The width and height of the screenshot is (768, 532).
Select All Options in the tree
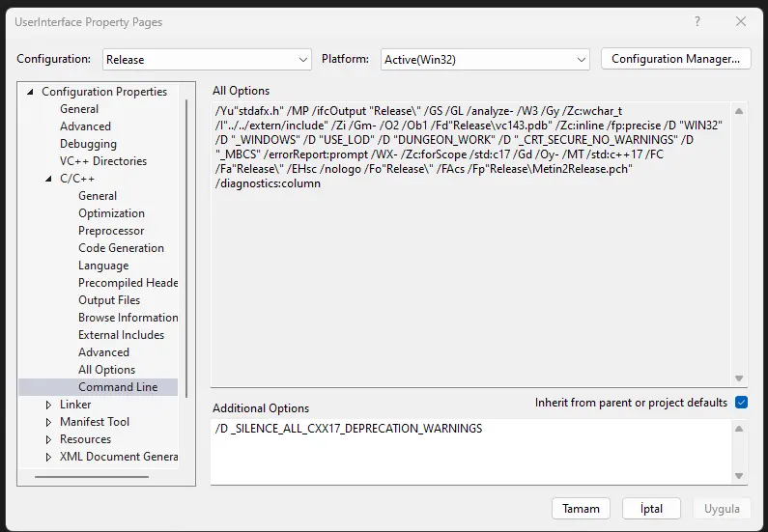(106, 370)
